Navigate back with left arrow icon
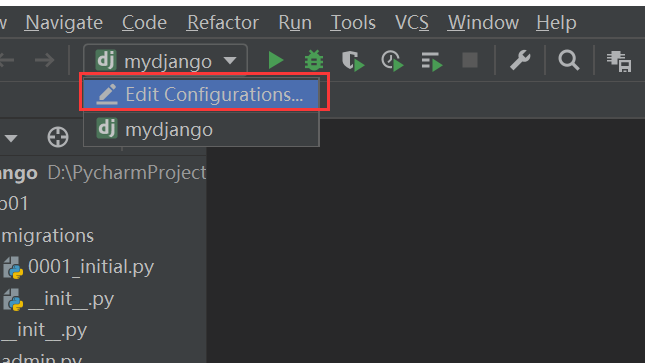Viewport: 645px width, 363px height. (7, 60)
